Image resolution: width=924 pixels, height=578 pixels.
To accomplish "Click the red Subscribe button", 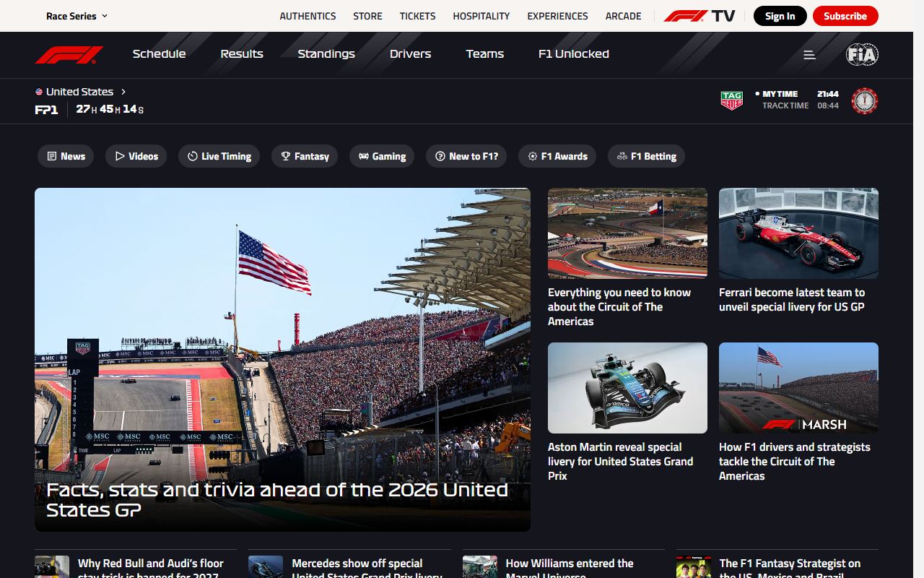I will coord(845,16).
